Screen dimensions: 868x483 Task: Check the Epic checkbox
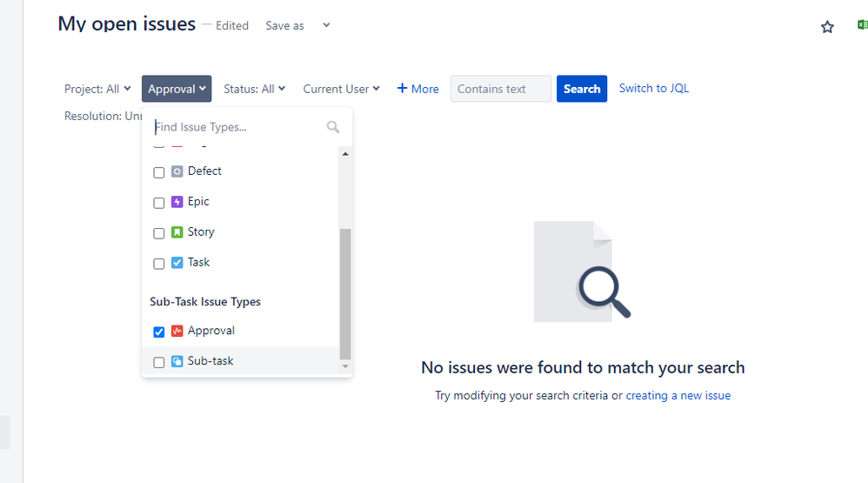pos(159,203)
